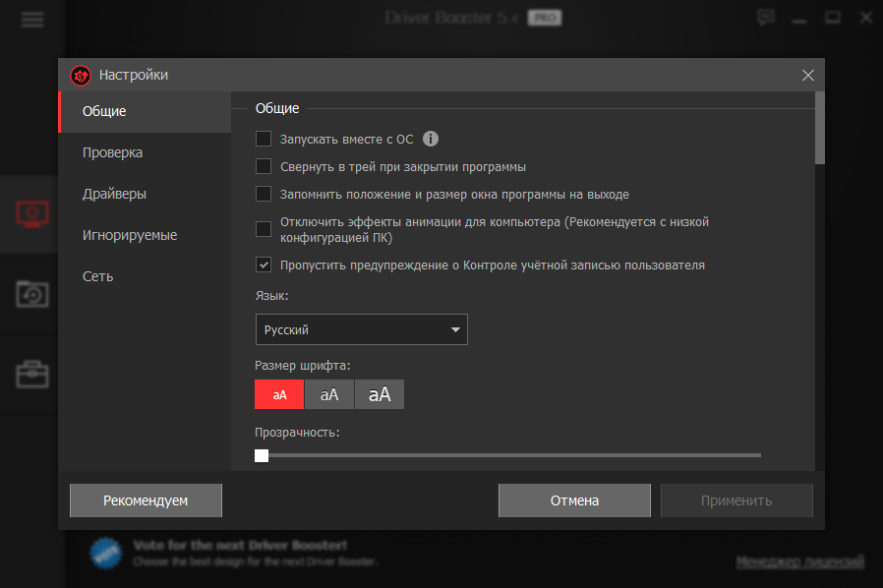Click the info icon next to Запускать вместе с ОС
Viewport: 883px width, 588px height.
coord(431,139)
